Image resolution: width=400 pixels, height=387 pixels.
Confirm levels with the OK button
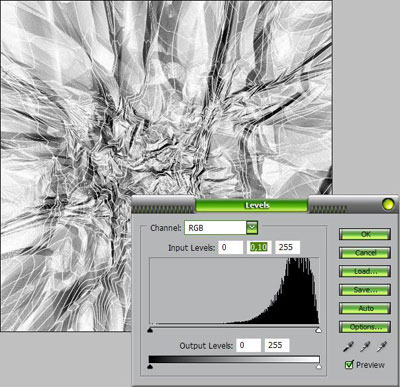coord(365,234)
